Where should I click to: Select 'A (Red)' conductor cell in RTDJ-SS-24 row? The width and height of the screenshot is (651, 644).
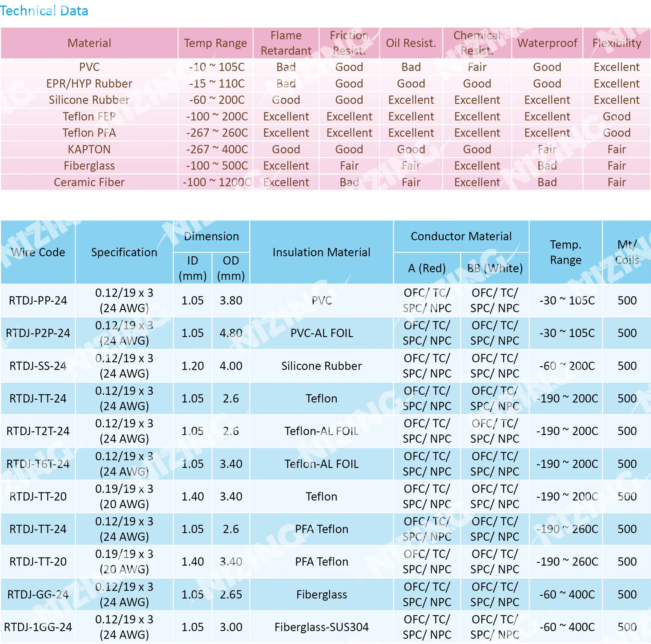click(x=427, y=366)
